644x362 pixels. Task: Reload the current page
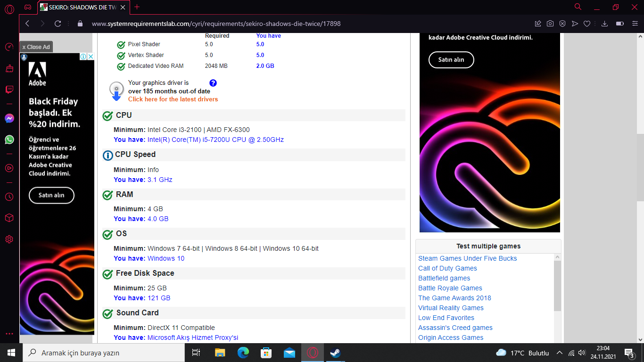click(x=58, y=24)
